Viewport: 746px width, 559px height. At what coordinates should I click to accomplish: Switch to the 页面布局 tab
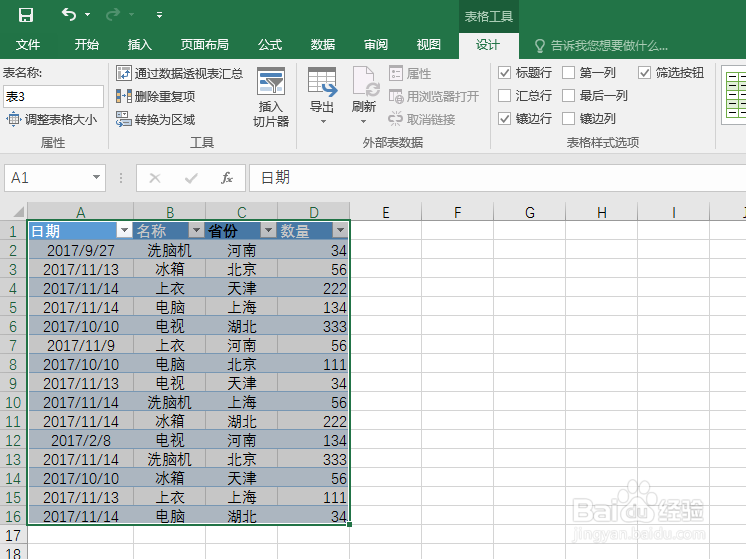[x=205, y=45]
